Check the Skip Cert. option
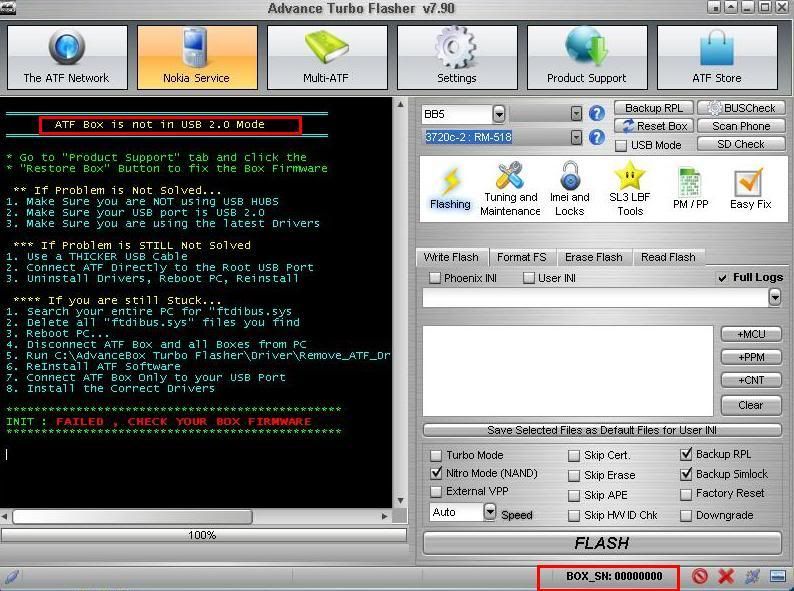Image resolution: width=794 pixels, height=591 pixels. click(x=574, y=456)
